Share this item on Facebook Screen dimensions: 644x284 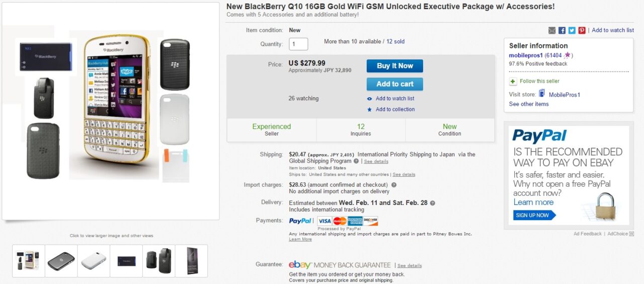pyautogui.click(x=562, y=30)
